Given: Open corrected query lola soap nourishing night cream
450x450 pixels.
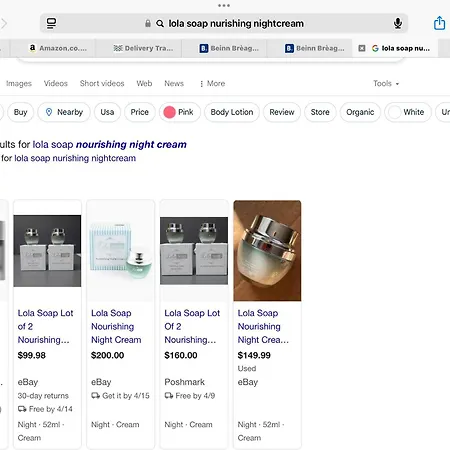Looking at the screenshot, I should 109,144.
